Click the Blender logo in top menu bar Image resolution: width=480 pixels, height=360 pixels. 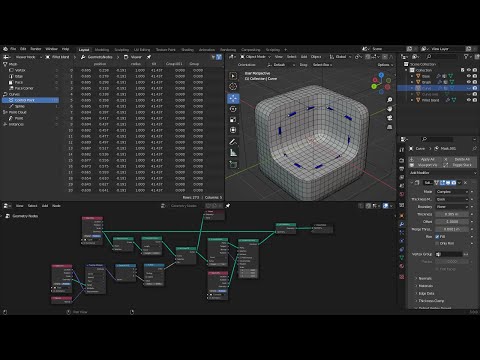pyautogui.click(x=5, y=49)
